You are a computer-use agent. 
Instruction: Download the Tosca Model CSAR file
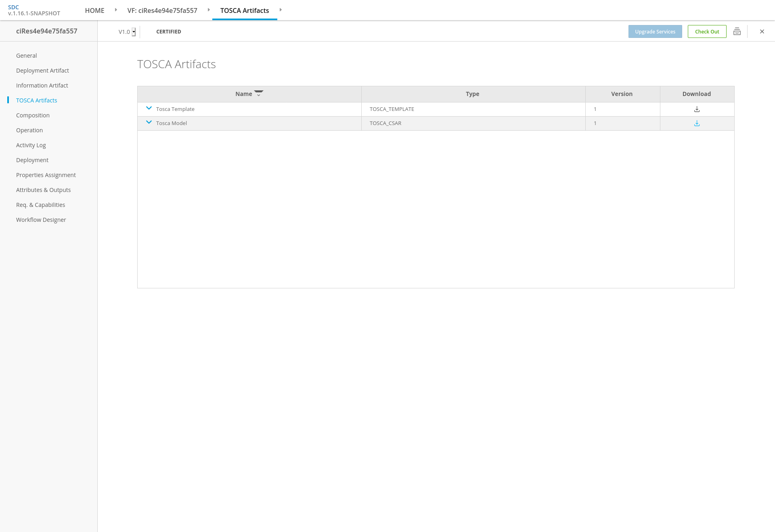[x=697, y=123]
